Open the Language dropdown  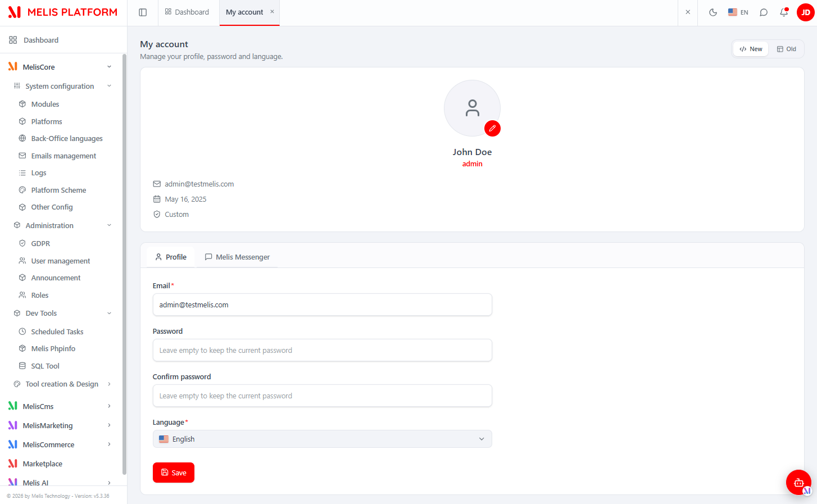pos(323,439)
